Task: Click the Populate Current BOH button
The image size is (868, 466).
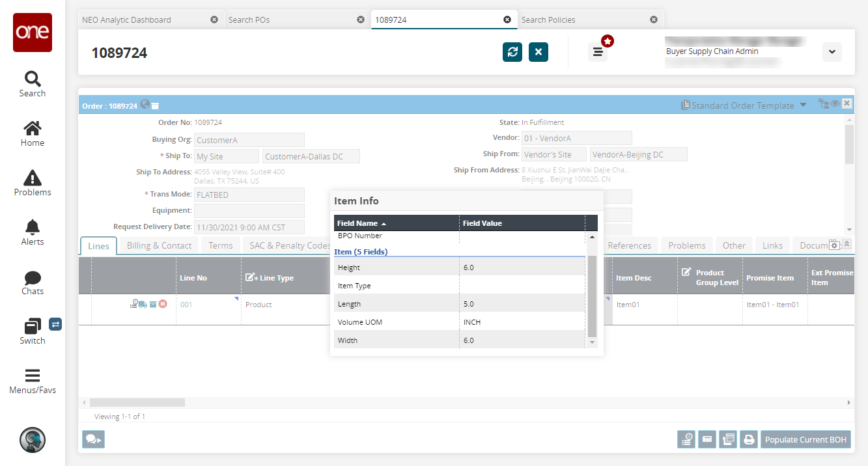Action: point(805,440)
